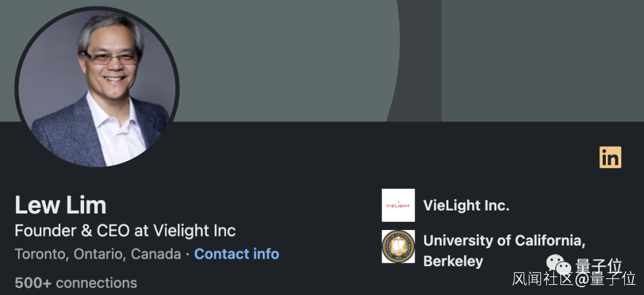Click the WeChat watermark icon
Viewport: 644px width, 295px height.
pos(559,265)
